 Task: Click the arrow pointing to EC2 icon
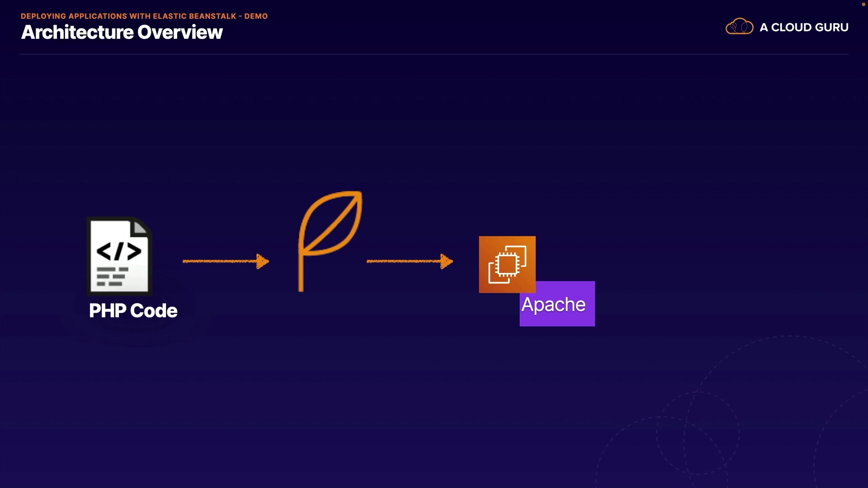tap(409, 261)
